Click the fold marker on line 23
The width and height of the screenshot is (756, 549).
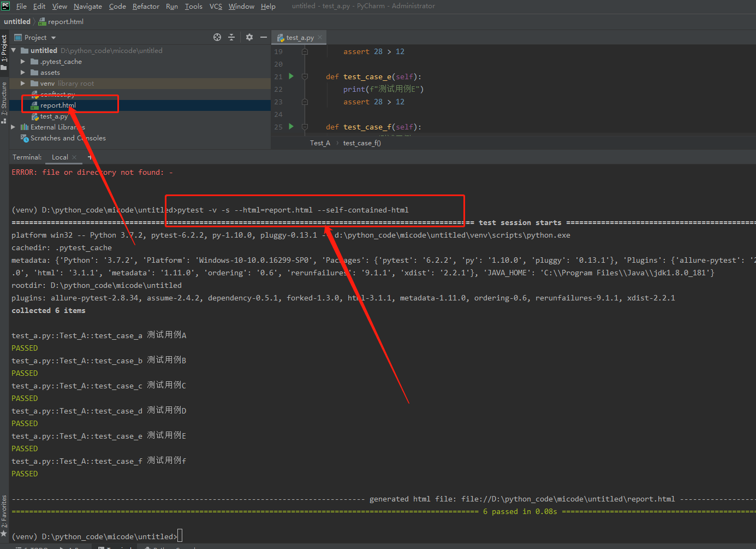point(305,102)
